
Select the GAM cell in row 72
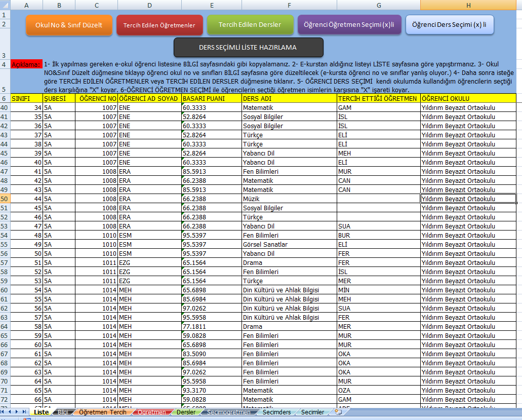point(379,399)
